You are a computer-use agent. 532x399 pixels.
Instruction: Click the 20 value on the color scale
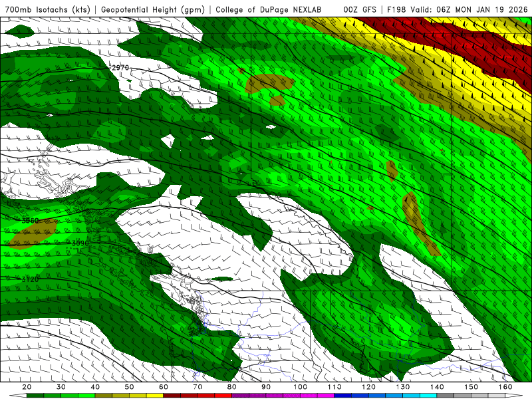(x=27, y=387)
